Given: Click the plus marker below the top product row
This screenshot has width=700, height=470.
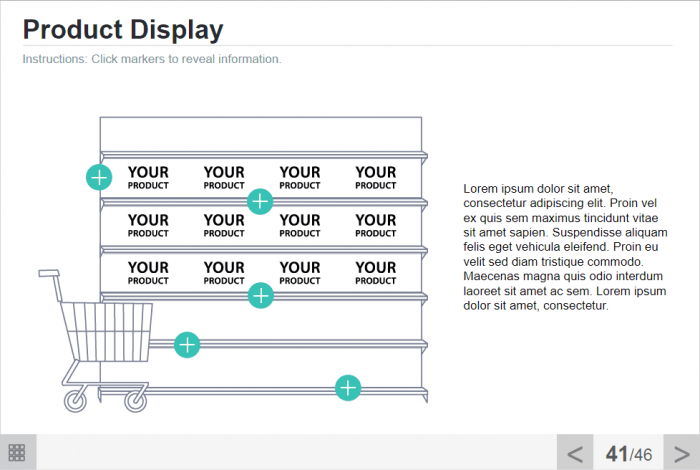Looking at the screenshot, I should point(260,201).
